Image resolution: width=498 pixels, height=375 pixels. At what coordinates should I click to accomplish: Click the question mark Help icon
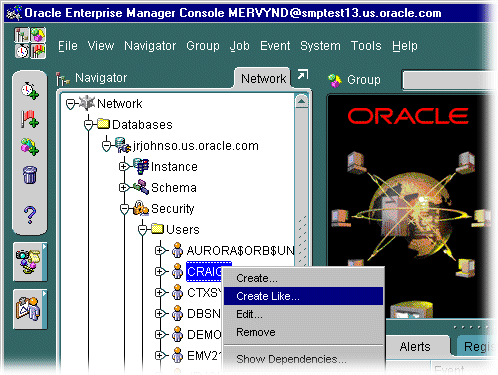(x=30, y=214)
